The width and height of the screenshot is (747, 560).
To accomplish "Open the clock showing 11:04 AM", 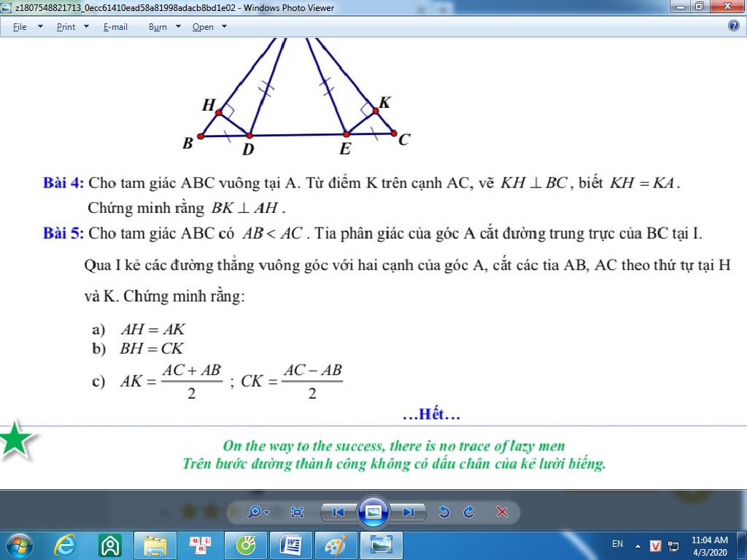I will coord(709,545).
